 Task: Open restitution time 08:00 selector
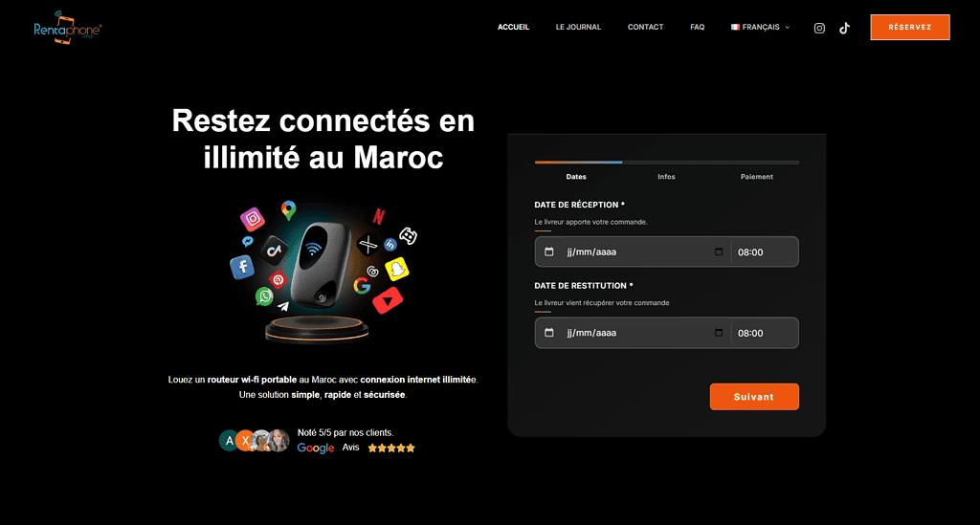click(x=765, y=334)
